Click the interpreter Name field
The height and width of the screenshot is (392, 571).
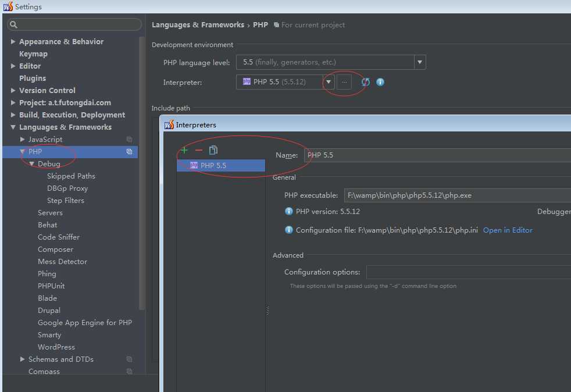pos(437,155)
